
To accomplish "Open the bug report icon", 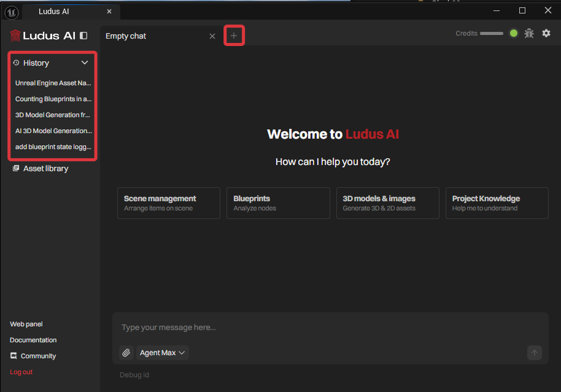I will click(529, 33).
